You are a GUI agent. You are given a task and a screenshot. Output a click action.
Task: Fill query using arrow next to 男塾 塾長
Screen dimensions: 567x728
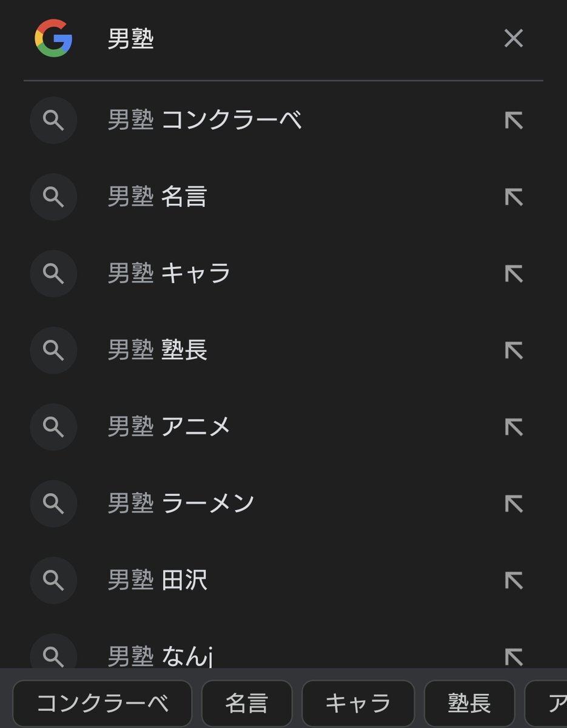(514, 350)
